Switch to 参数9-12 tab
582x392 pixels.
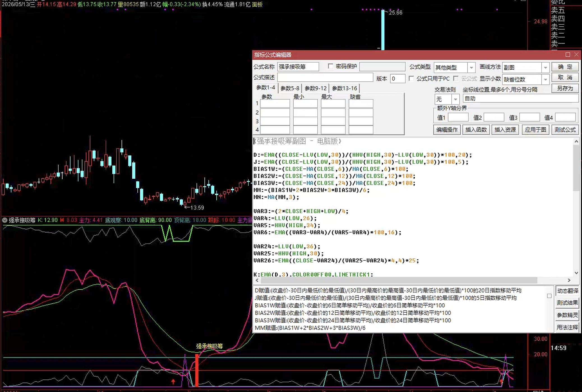point(316,88)
